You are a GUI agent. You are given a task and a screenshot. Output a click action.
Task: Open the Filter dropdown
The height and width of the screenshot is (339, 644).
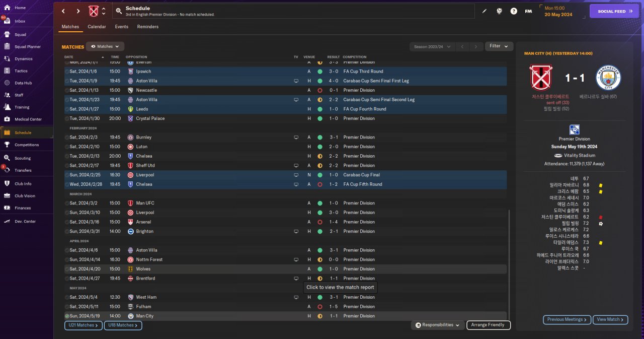pos(499,46)
